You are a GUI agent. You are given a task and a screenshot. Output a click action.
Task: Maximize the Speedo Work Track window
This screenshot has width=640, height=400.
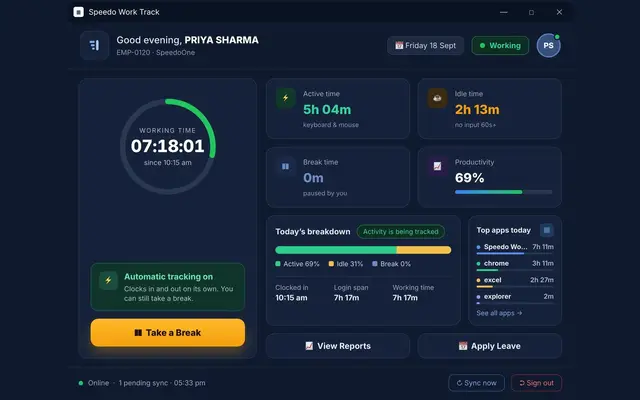[x=531, y=12]
